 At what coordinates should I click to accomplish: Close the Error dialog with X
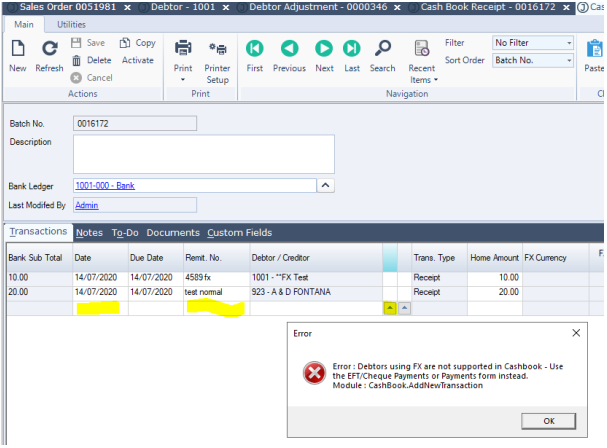click(576, 333)
